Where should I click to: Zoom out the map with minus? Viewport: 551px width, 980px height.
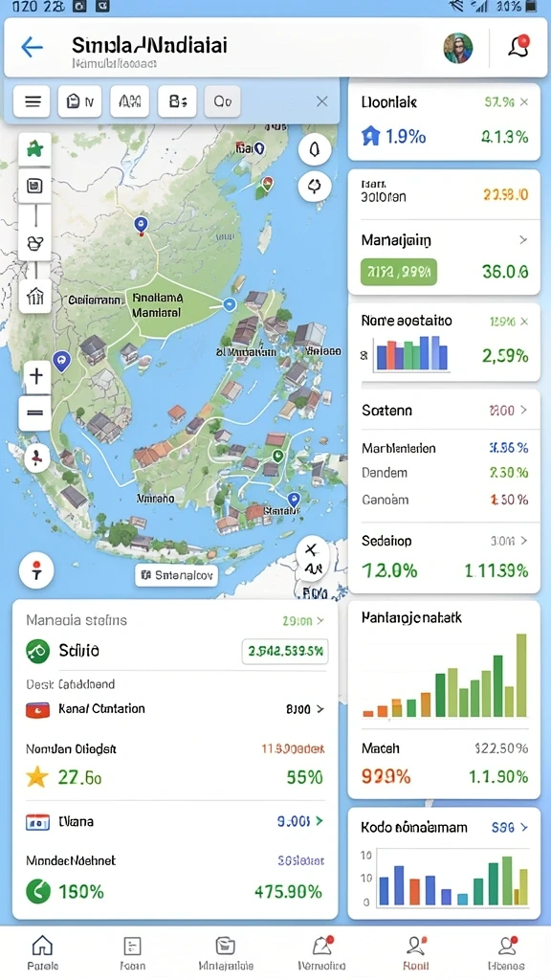[35, 413]
